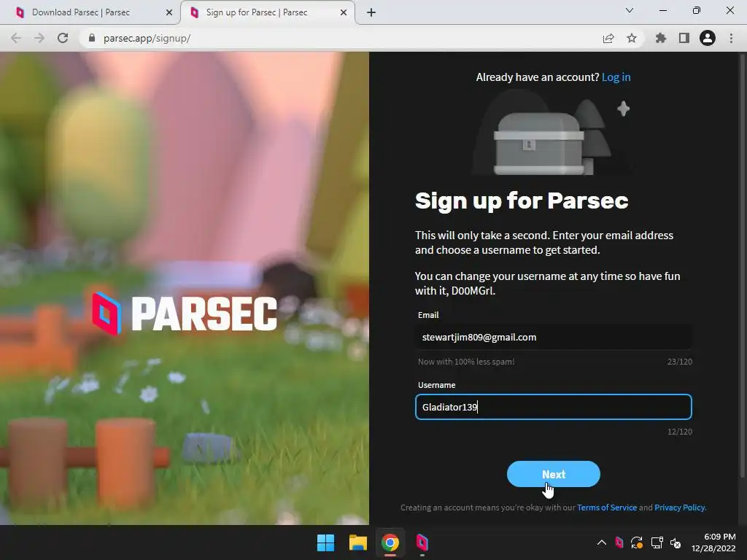Click the browser forward arrow

(x=39, y=38)
